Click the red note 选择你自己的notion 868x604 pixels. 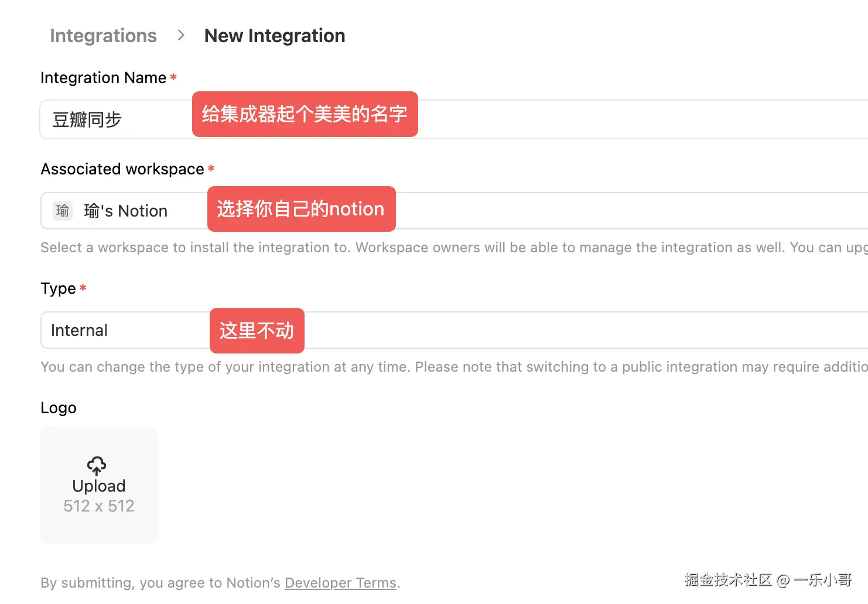pyautogui.click(x=301, y=209)
